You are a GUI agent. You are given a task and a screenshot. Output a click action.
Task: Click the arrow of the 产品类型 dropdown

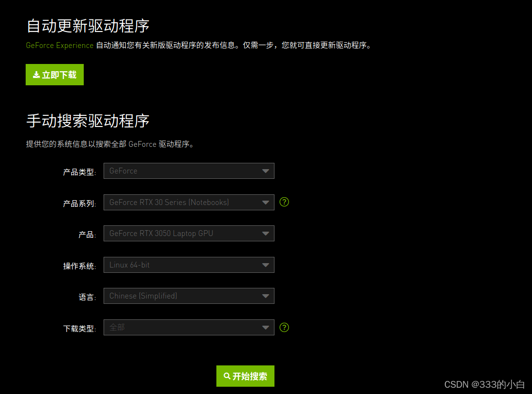266,171
